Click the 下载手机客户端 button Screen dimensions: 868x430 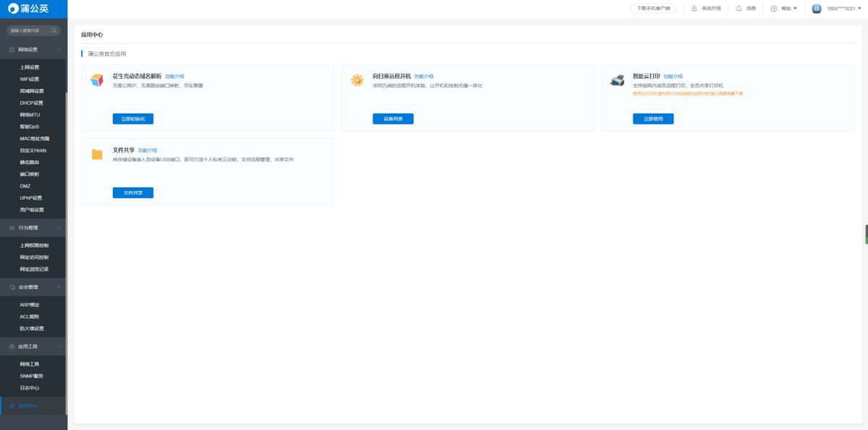(x=653, y=9)
